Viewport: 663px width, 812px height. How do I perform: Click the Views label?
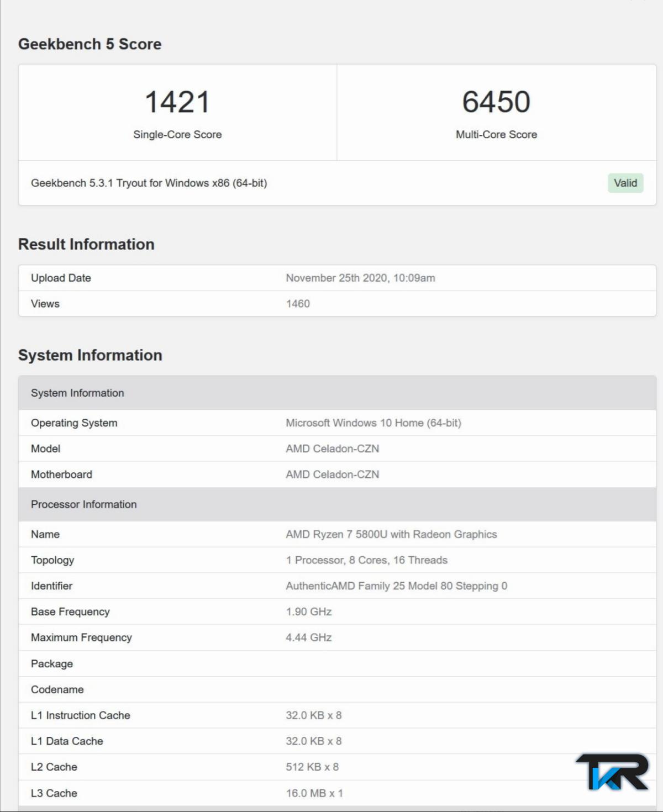[x=45, y=304]
